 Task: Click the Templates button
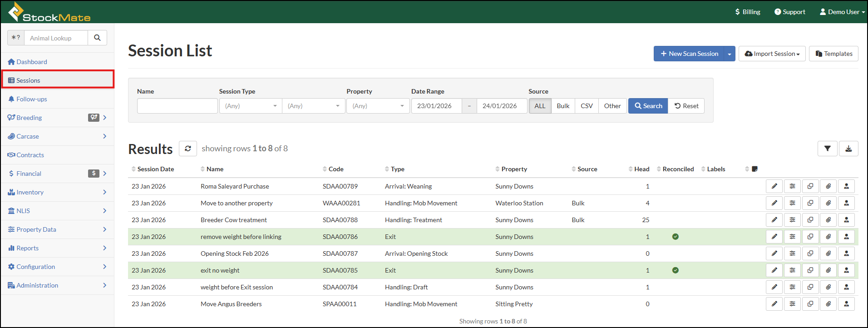point(833,54)
